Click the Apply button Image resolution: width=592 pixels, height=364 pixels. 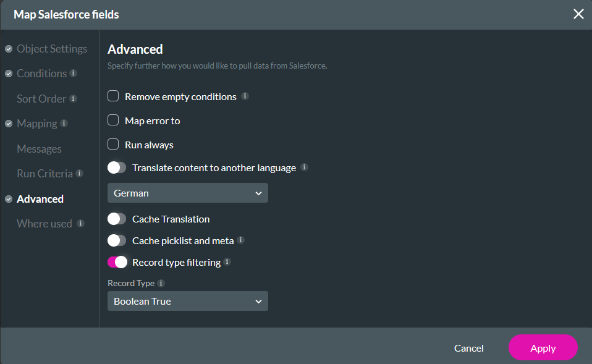pos(543,347)
